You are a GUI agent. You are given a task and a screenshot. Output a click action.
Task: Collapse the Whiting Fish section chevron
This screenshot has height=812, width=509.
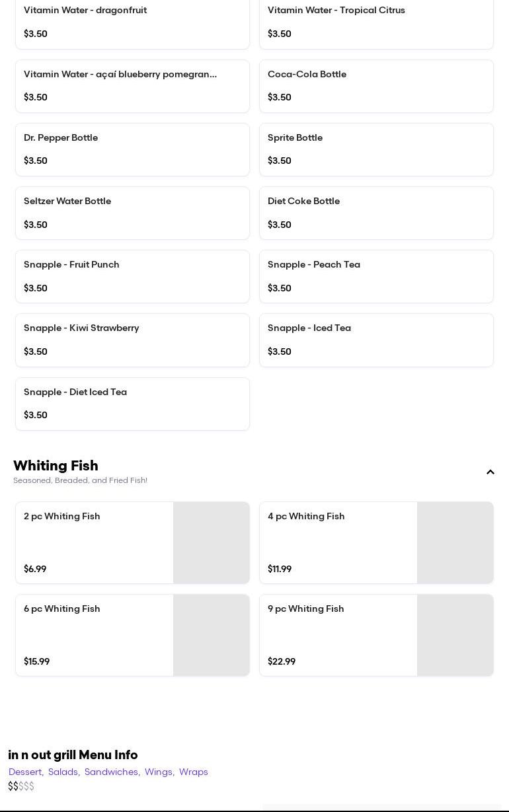[x=490, y=472]
